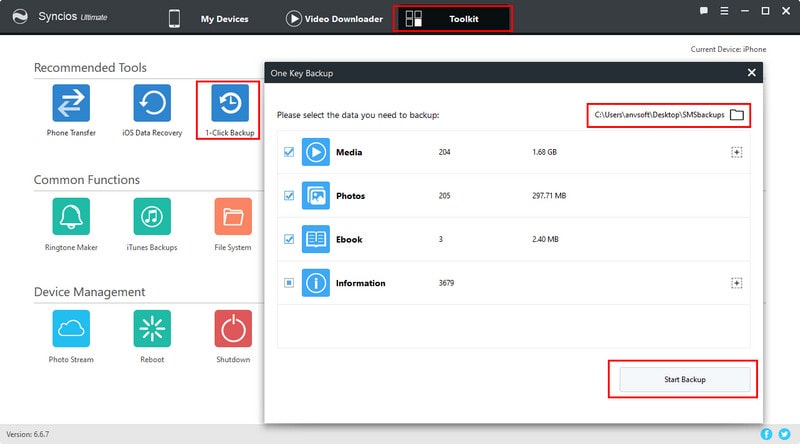Open the File System browser
Screen dimensions: 800x444
(x=232, y=216)
